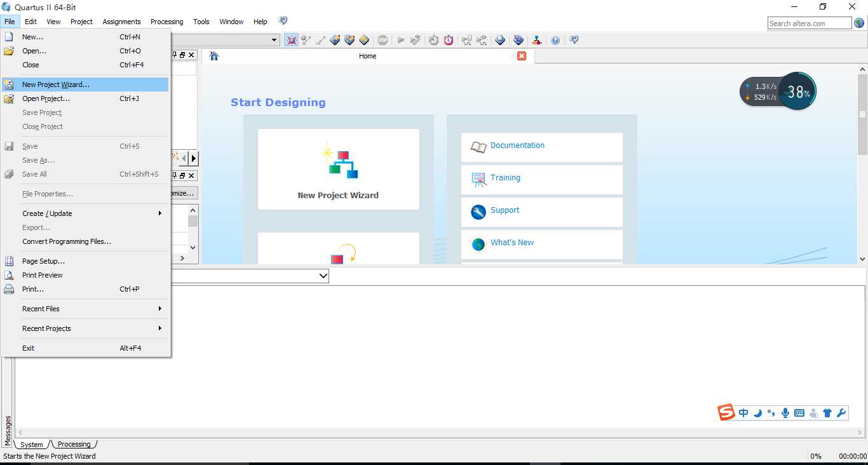Click the 38% floating monitor circle
The width and height of the screenshot is (868, 465).
click(x=797, y=93)
